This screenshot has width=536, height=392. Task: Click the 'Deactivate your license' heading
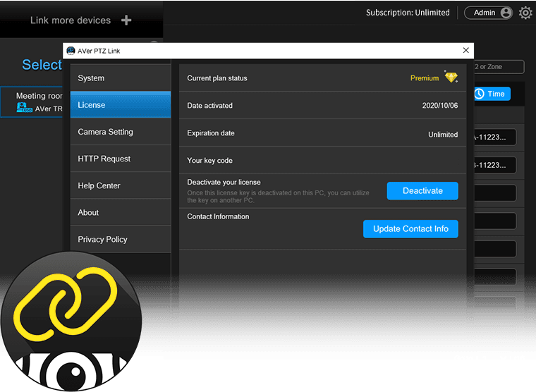click(x=224, y=182)
